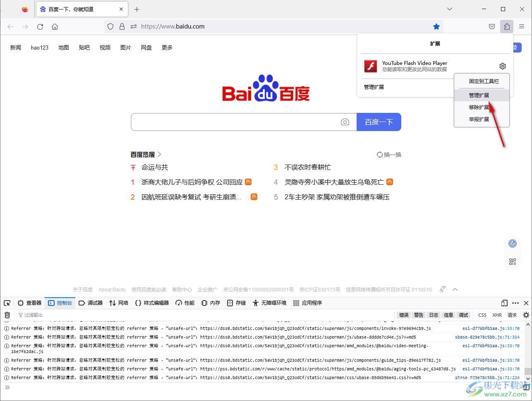The image size is (532, 401).
Task: Refresh hot list with 换一换
Action: tap(389, 155)
